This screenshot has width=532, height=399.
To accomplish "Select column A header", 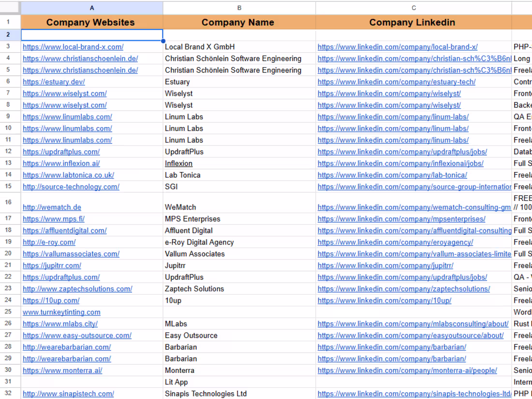I will tap(92, 8).
